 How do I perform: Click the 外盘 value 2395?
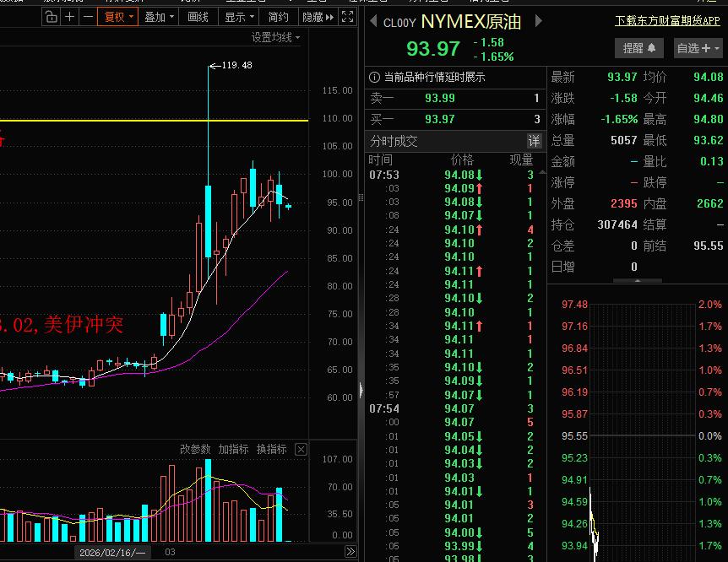[x=624, y=203]
